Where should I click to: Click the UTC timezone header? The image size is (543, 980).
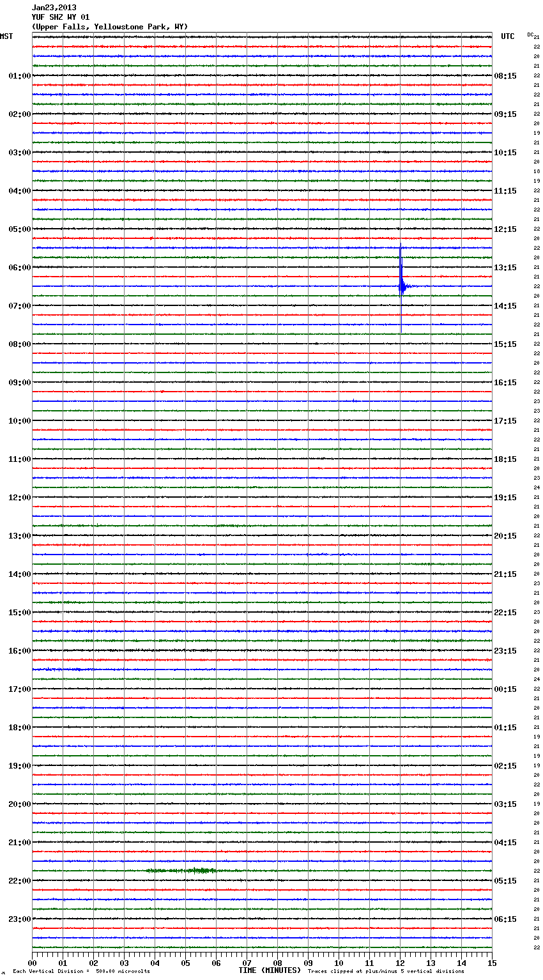point(508,36)
